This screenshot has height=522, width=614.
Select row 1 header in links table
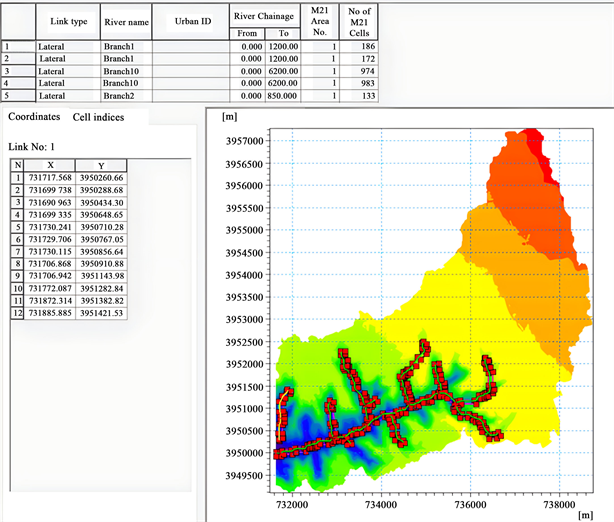pyautogui.click(x=17, y=46)
